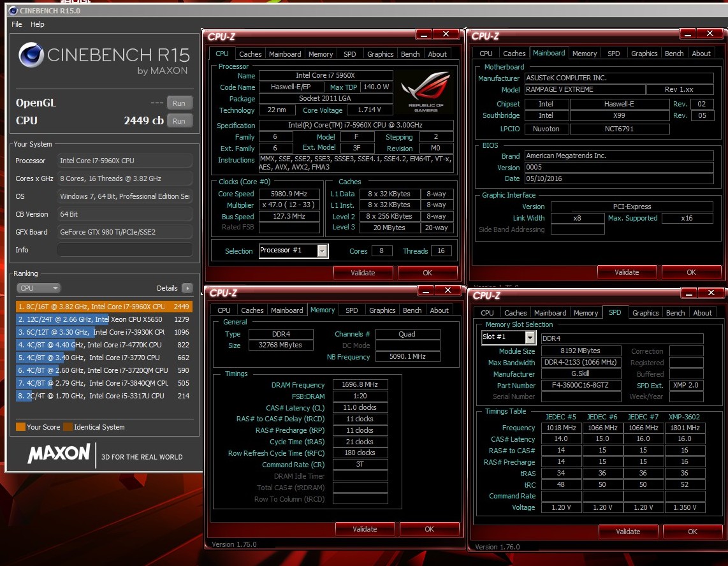728x566 pixels.
Task: Run the OpenGL benchmark
Action: pos(178,103)
